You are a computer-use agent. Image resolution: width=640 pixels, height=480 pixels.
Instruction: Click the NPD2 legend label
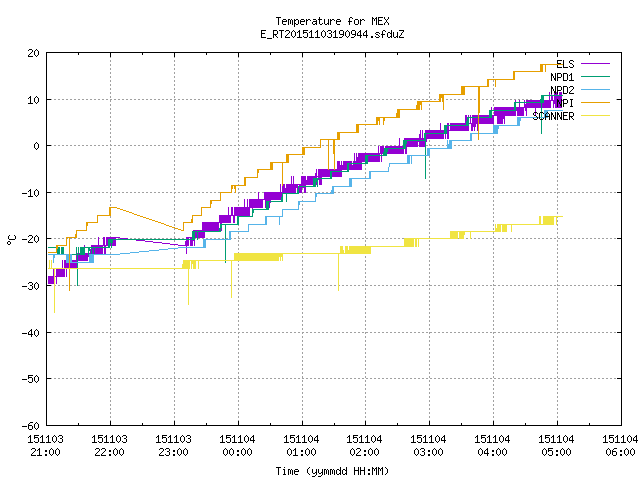pyautogui.click(x=562, y=90)
